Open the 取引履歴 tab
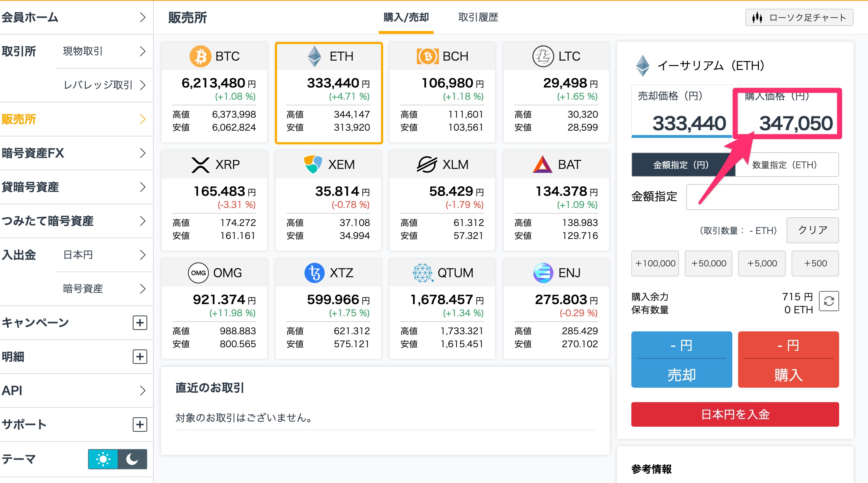Image resolution: width=868 pixels, height=483 pixels. (x=478, y=17)
